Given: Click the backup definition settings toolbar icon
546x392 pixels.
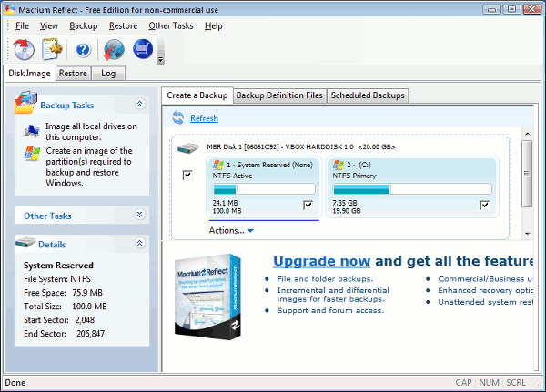Looking at the screenshot, I should [51, 49].
